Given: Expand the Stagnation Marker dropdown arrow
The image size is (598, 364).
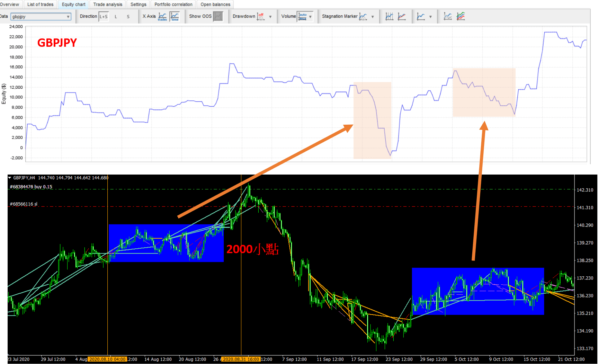Looking at the screenshot, I should pos(373,17).
